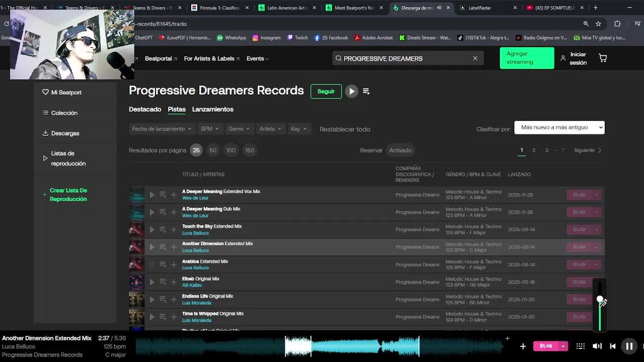644x362 pixels.
Task: Add Elbab Original Mix to playlist
Action: (x=174, y=282)
